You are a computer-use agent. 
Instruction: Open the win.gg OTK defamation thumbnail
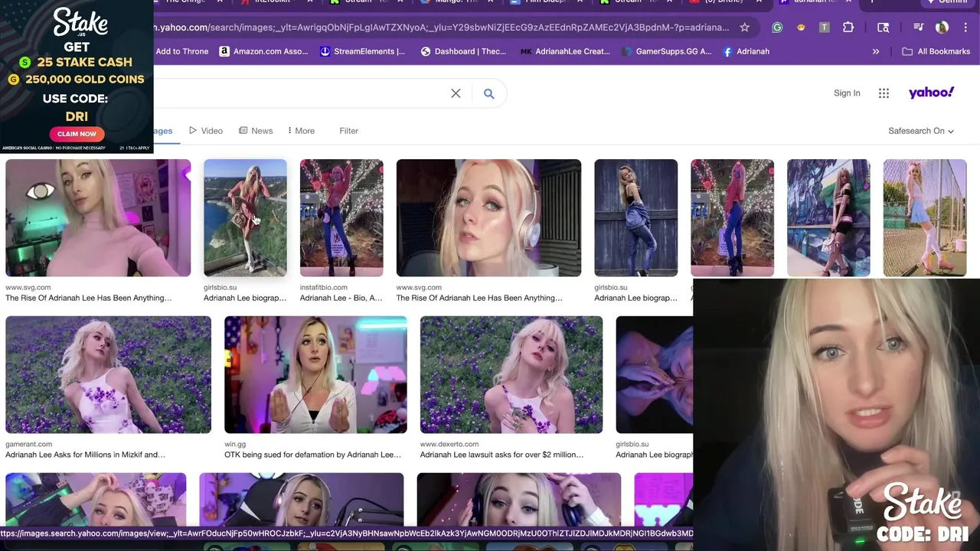pos(315,375)
